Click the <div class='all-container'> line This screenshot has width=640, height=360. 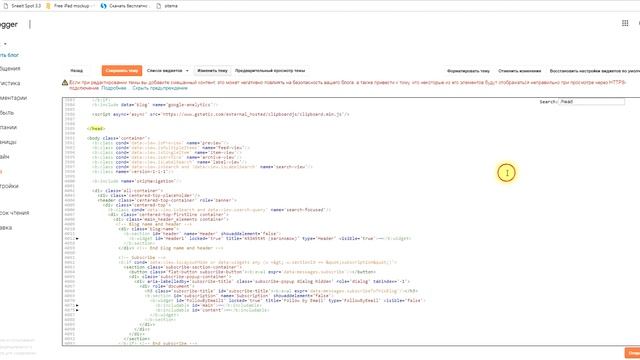pyautogui.click(x=127, y=191)
